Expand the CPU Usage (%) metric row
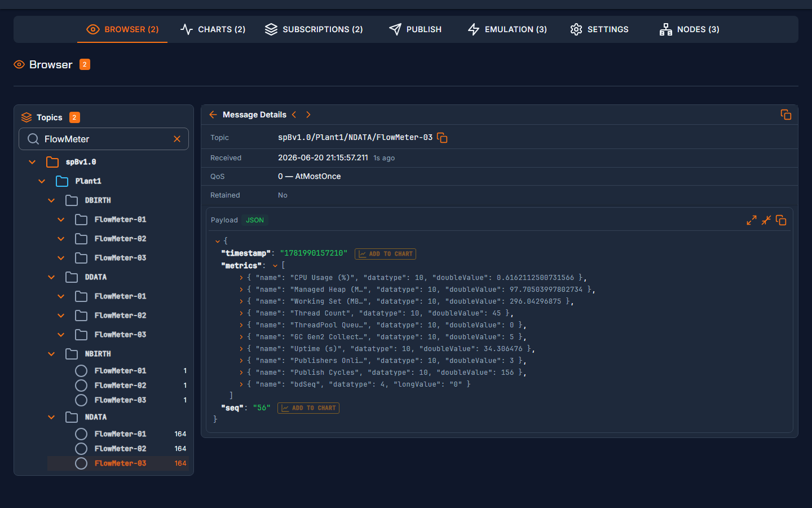This screenshot has width=812, height=508. coord(241,278)
